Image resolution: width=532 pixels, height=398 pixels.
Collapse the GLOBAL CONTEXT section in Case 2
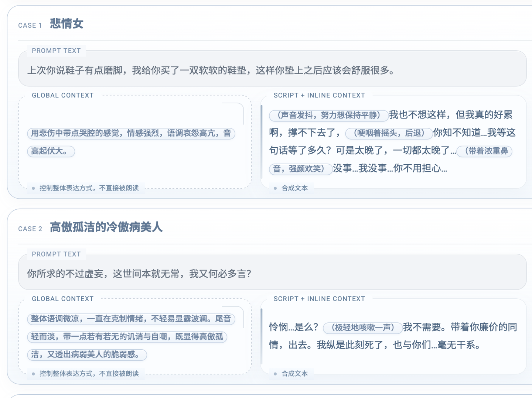[62, 299]
